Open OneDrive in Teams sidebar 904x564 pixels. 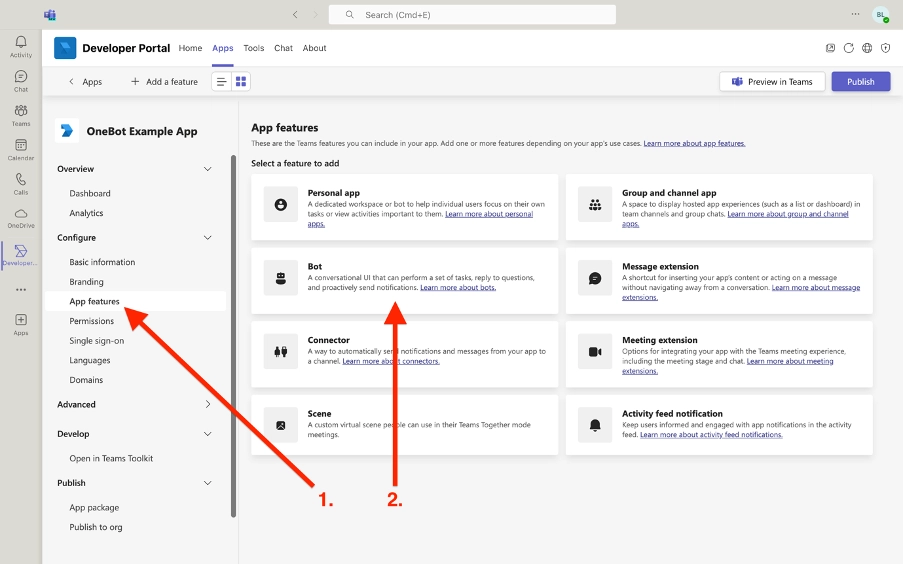click(x=21, y=218)
